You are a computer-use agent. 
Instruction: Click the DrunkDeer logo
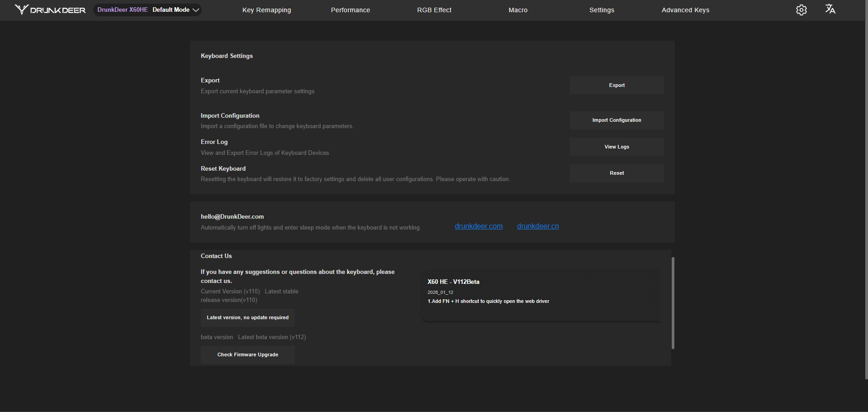tap(50, 10)
